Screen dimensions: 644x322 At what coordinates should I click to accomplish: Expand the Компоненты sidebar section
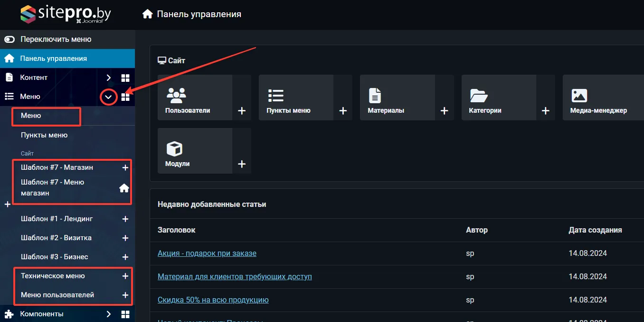tap(109, 314)
